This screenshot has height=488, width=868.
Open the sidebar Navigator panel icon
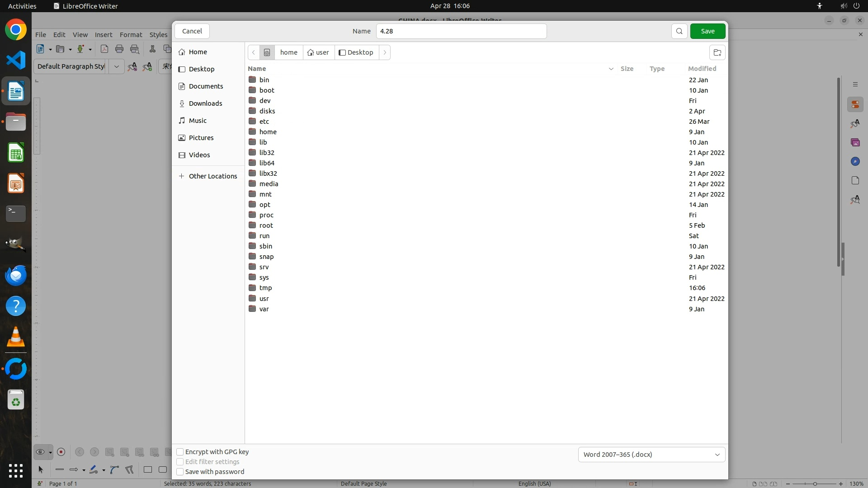click(x=855, y=161)
